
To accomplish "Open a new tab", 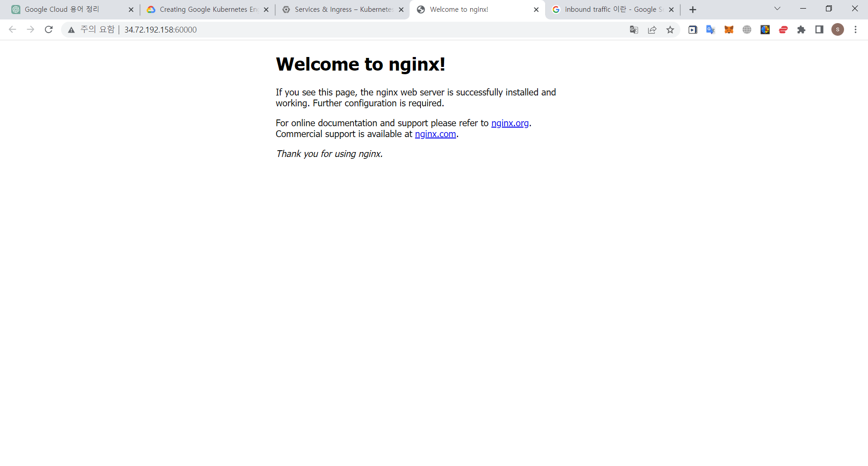I will tap(693, 10).
